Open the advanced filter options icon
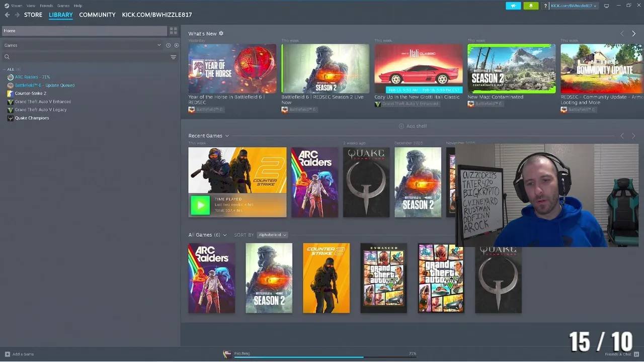The width and height of the screenshot is (644, 362). 173,57
